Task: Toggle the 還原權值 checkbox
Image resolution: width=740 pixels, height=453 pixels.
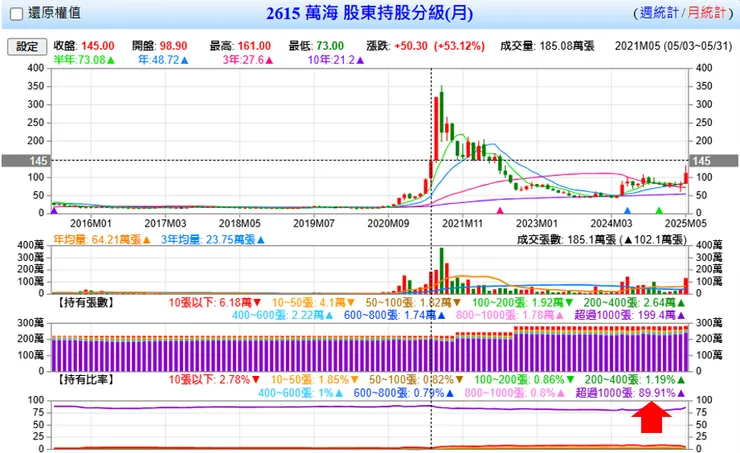Action: 17,14
